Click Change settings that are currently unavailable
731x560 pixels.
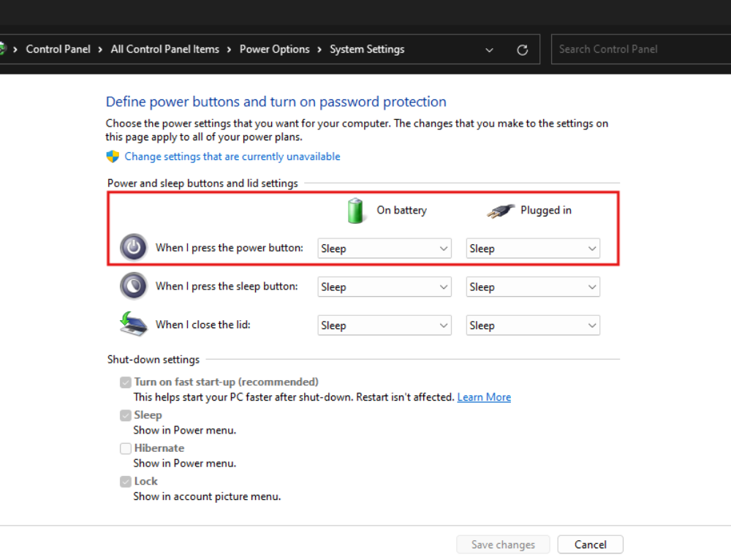(x=232, y=156)
